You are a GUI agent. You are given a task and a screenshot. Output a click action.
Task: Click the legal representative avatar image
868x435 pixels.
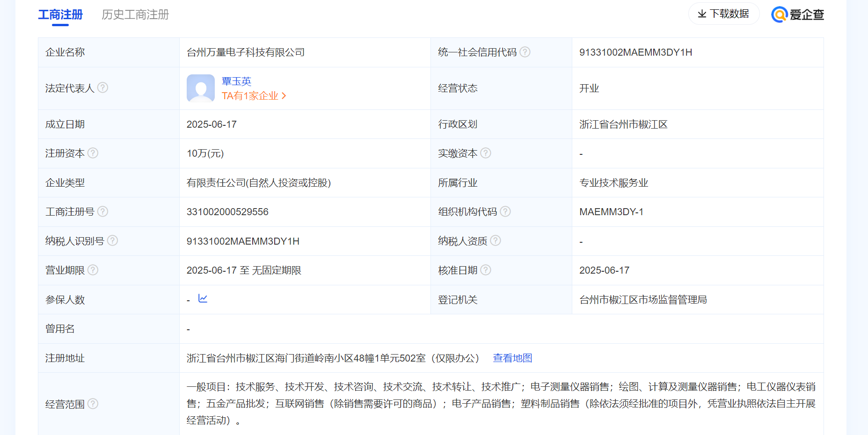pos(201,88)
